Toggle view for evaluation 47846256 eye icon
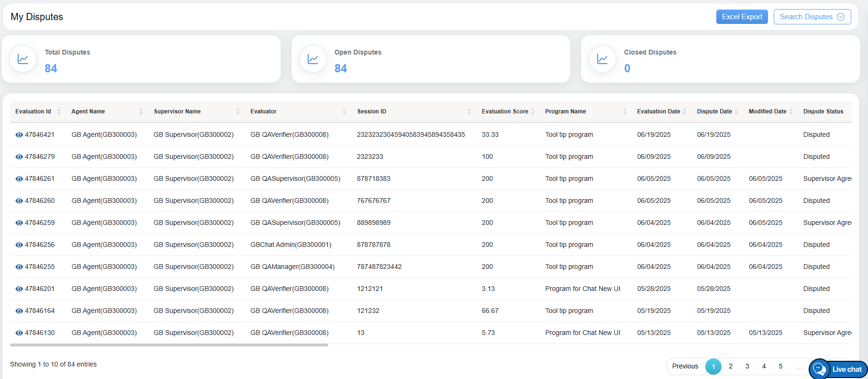The image size is (868, 379). (x=19, y=245)
